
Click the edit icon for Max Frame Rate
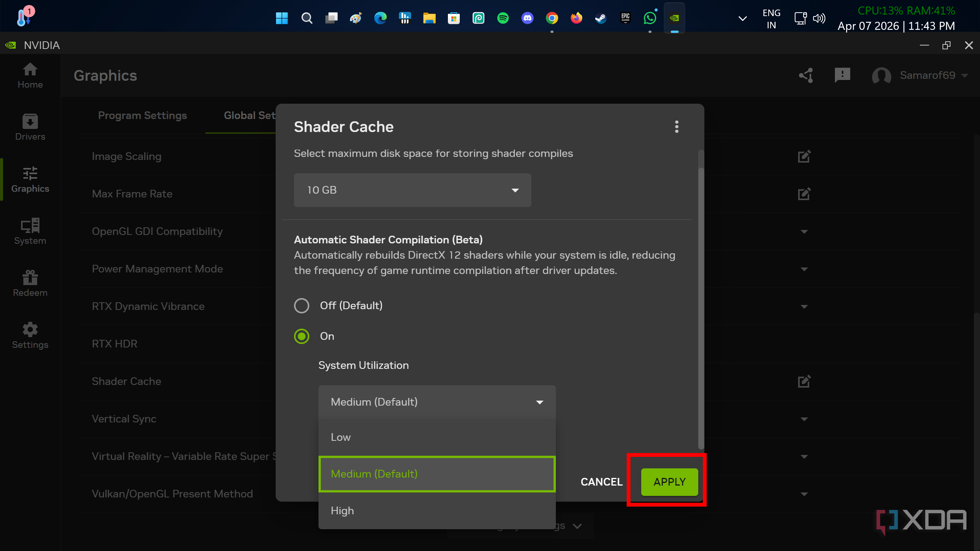(x=804, y=194)
